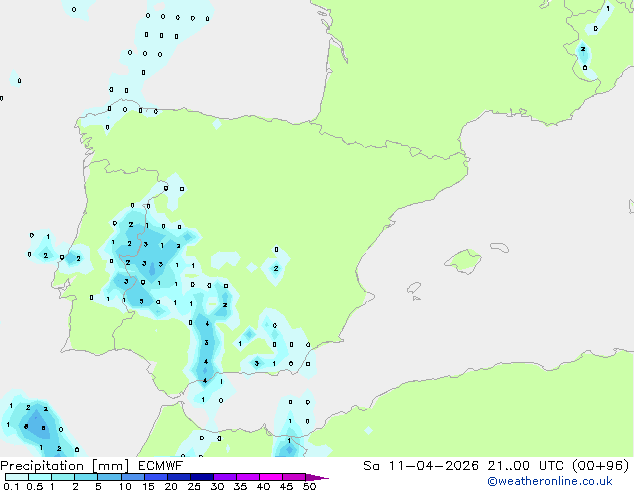
Task: Pick the 15–20 mm legend swatch
Action: click(x=156, y=477)
